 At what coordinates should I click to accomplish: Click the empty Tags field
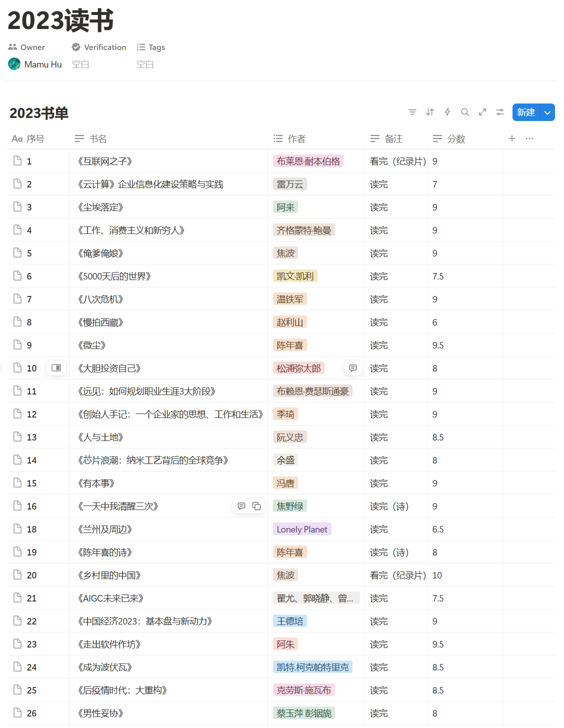pyautogui.click(x=145, y=64)
